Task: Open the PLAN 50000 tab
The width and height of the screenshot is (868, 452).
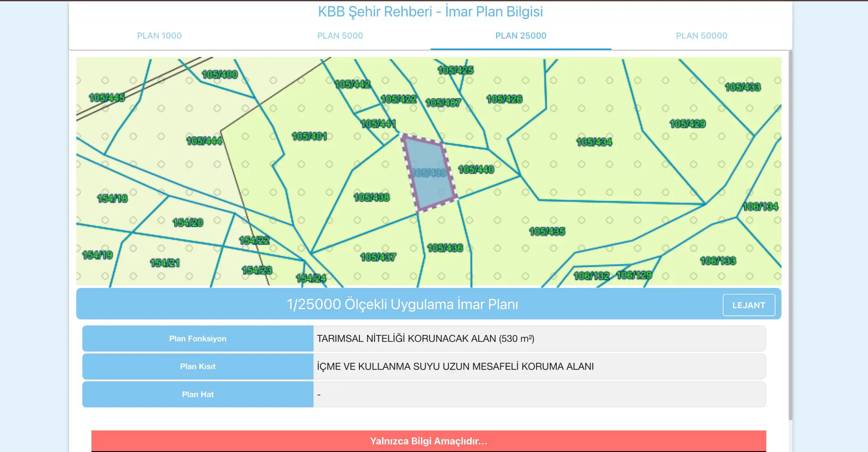Action: 701,36
